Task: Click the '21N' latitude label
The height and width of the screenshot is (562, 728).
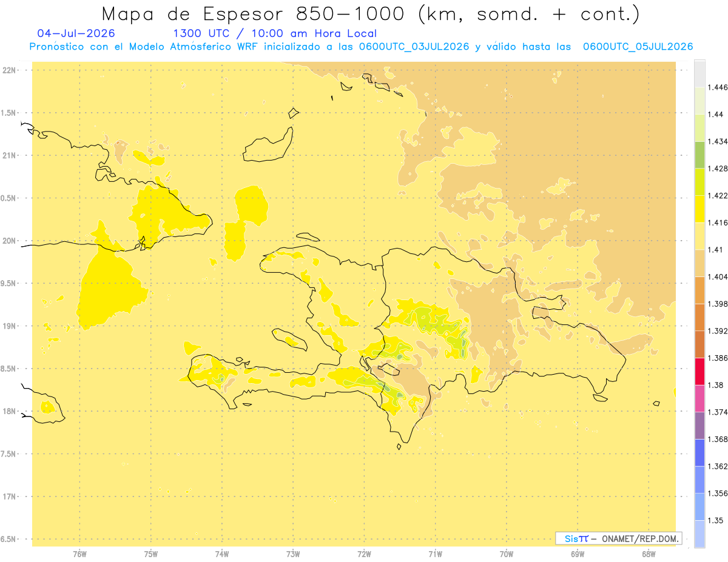Action: click(x=9, y=155)
